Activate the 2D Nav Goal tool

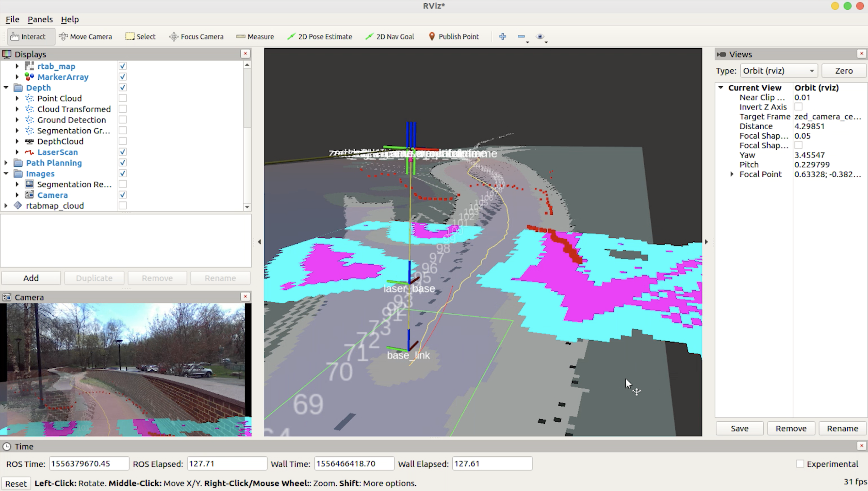pos(390,36)
